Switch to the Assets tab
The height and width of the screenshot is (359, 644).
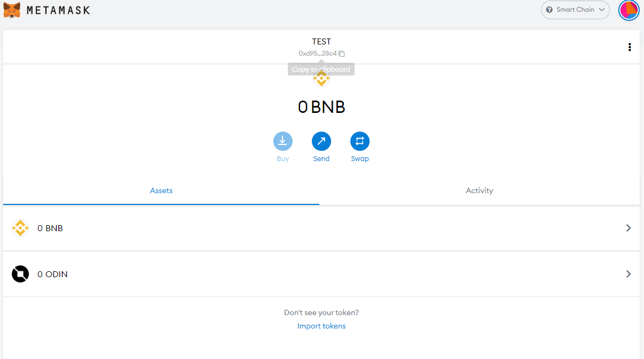click(x=161, y=191)
